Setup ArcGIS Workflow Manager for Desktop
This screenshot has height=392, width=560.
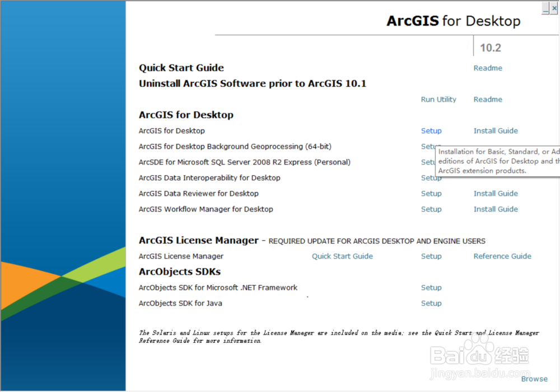tap(431, 209)
